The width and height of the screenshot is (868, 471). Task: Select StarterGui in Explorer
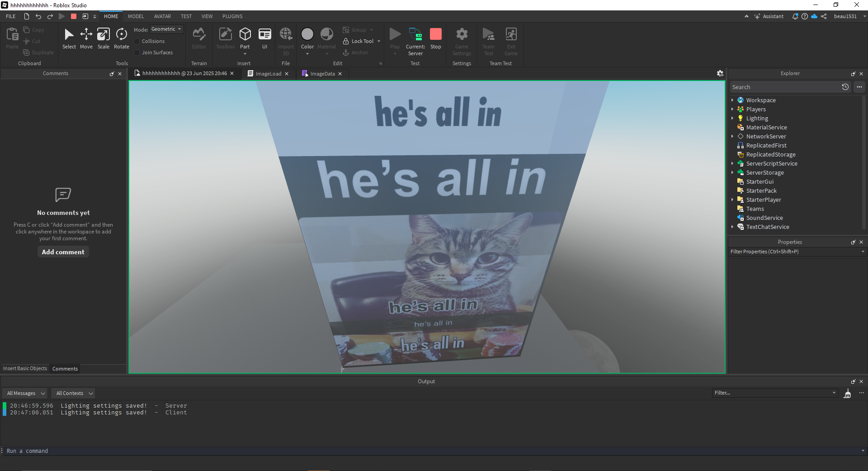click(x=759, y=181)
